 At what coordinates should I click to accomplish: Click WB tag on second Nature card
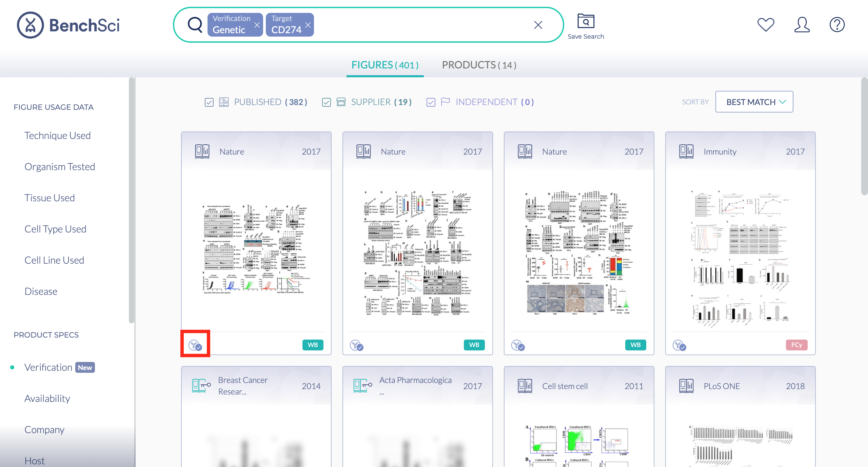(x=474, y=345)
